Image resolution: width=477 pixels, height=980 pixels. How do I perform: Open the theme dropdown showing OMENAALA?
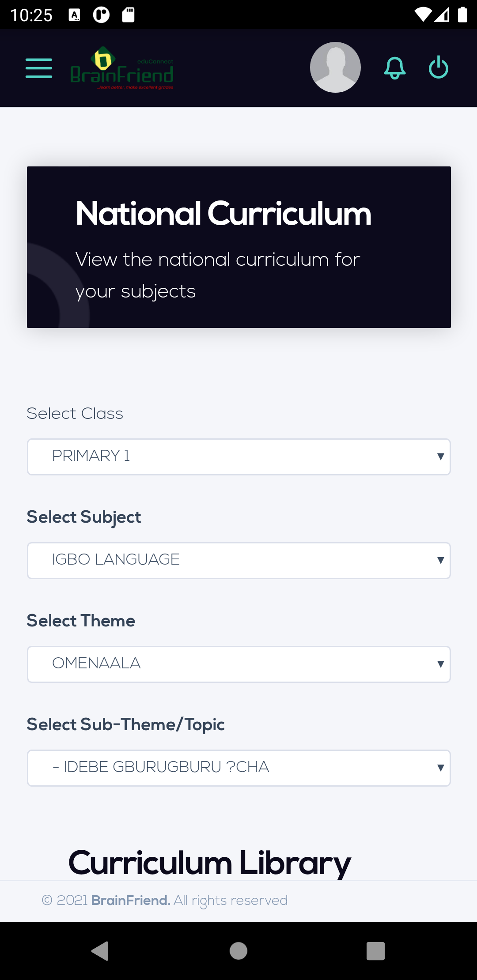tap(239, 664)
